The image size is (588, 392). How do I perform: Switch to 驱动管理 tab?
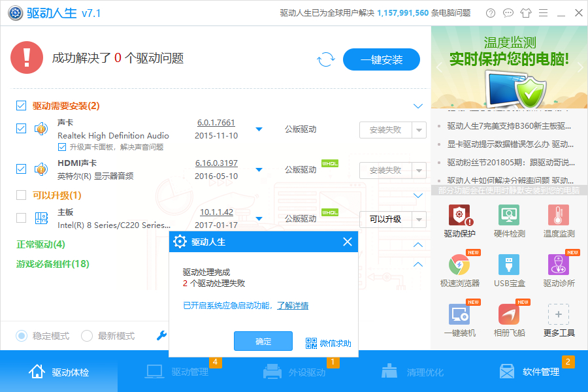tap(176, 372)
